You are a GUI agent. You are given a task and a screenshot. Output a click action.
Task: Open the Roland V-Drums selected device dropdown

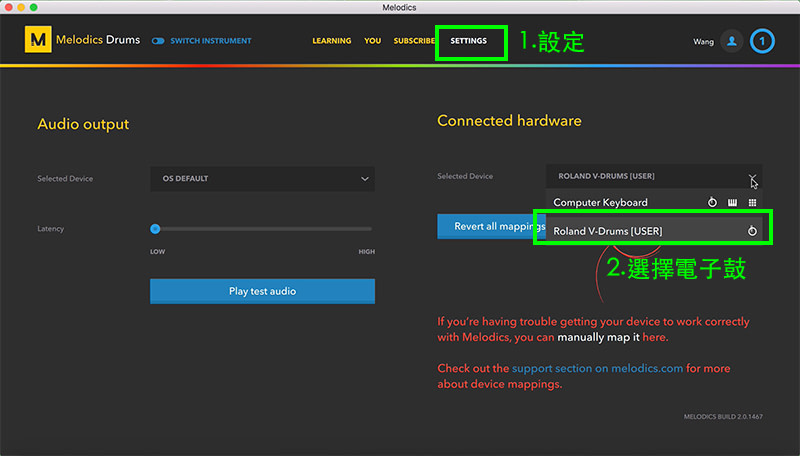pyautogui.click(x=654, y=176)
